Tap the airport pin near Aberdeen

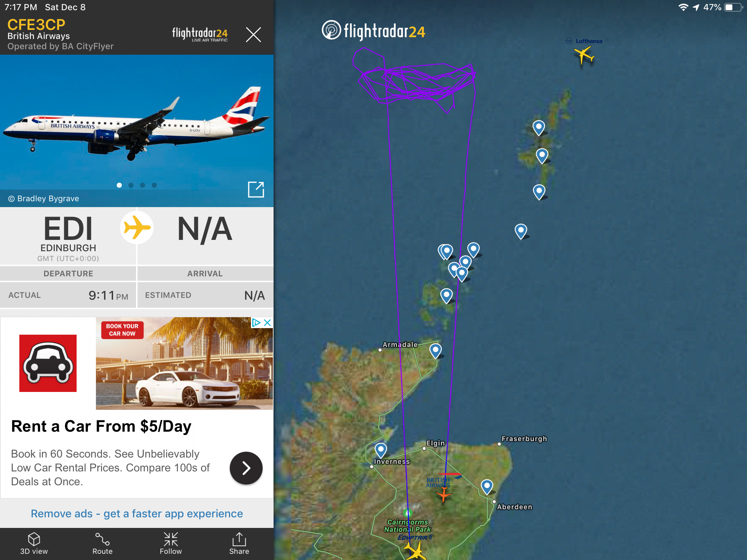coord(487,487)
